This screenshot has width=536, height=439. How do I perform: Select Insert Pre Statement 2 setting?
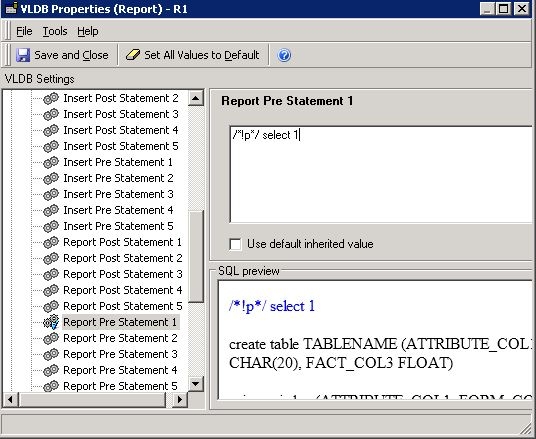pos(118,178)
